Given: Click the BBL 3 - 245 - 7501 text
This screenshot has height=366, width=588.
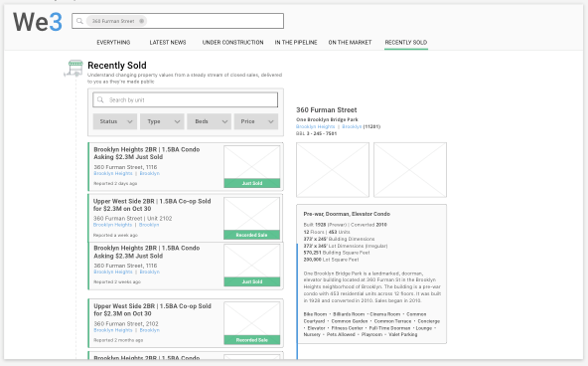Looking at the screenshot, I should [316, 133].
